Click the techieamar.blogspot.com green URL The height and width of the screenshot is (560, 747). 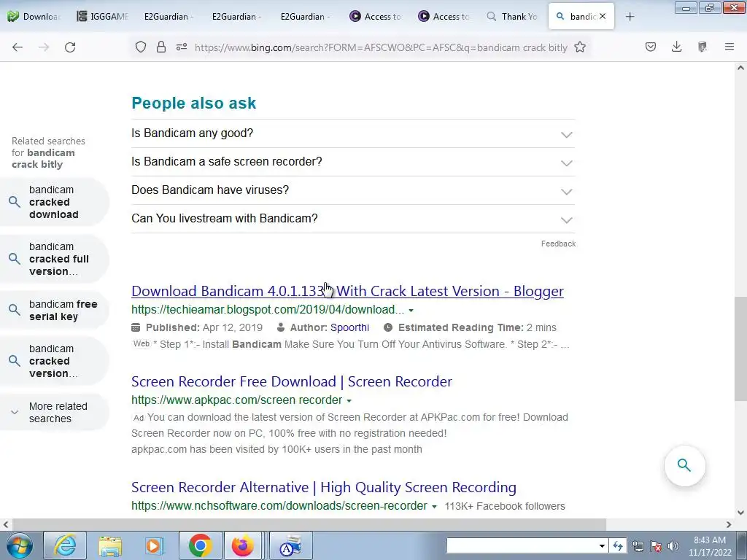pos(268,309)
